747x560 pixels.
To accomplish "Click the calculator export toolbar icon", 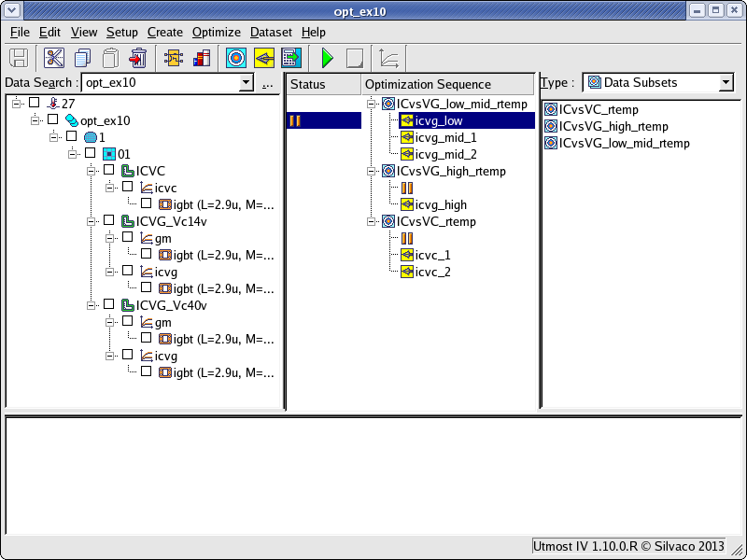I will 291,58.
